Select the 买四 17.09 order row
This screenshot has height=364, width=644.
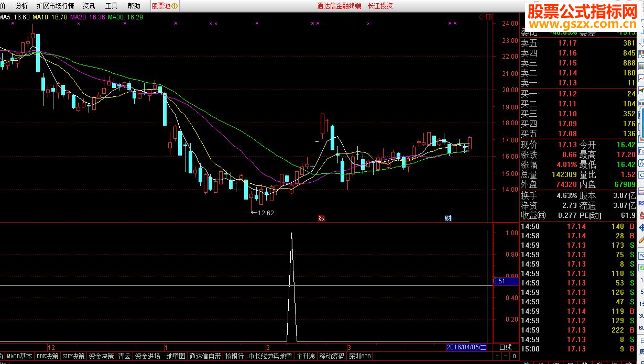[x=577, y=124]
